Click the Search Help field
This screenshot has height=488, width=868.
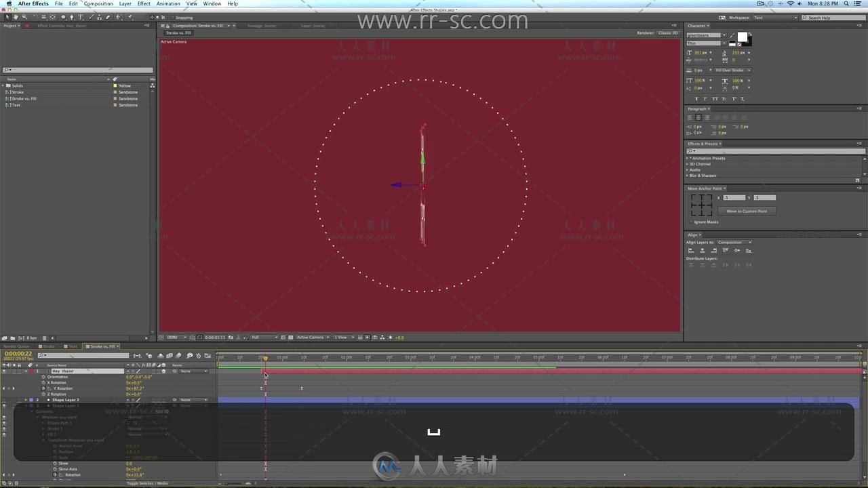point(833,18)
